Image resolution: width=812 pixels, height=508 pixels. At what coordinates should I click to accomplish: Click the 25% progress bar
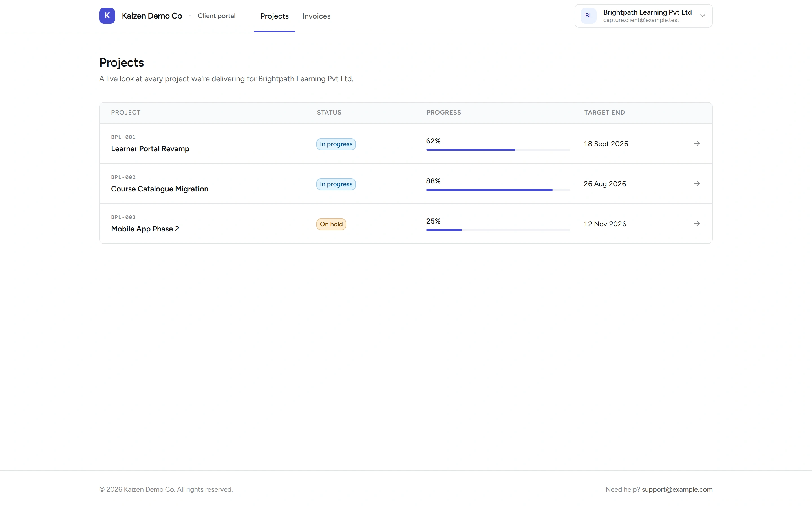[498, 230]
